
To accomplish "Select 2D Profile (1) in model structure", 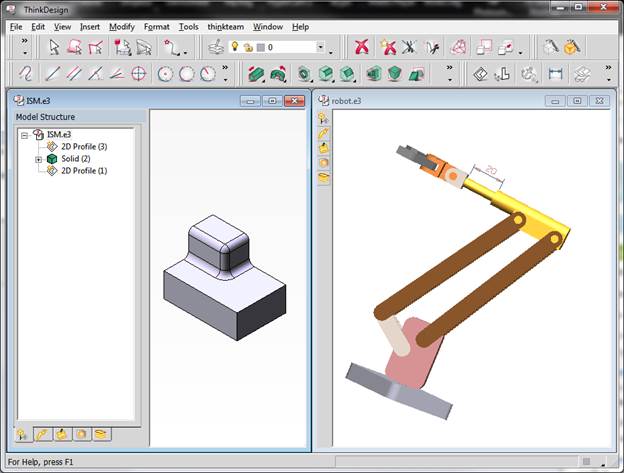I will [x=84, y=171].
